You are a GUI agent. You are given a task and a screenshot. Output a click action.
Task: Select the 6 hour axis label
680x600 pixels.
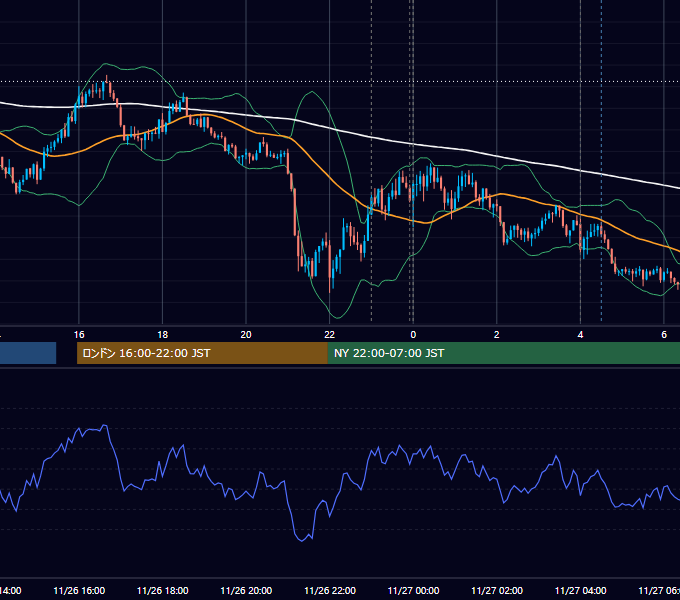[664, 335]
